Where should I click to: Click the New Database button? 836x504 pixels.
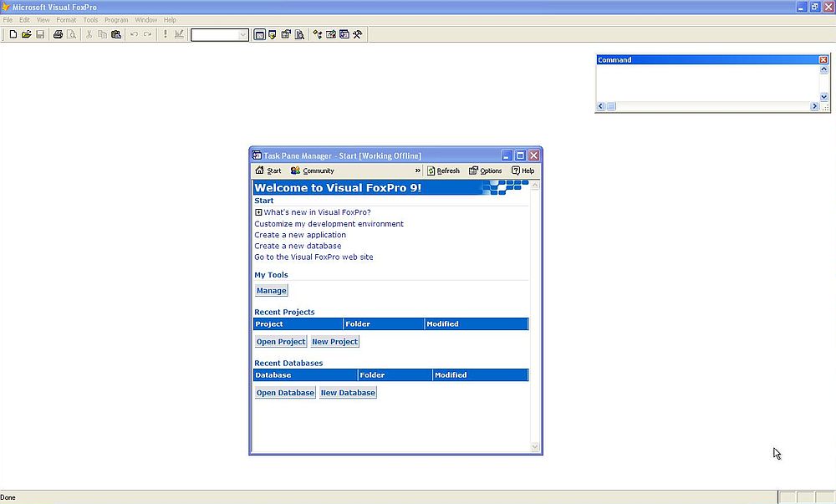click(x=348, y=393)
